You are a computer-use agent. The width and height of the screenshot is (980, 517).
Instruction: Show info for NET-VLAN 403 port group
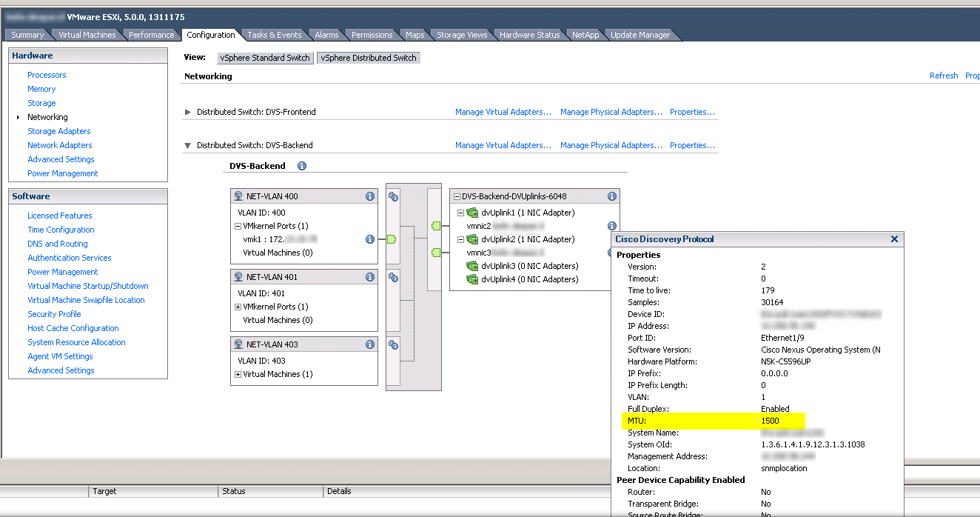[x=369, y=344]
